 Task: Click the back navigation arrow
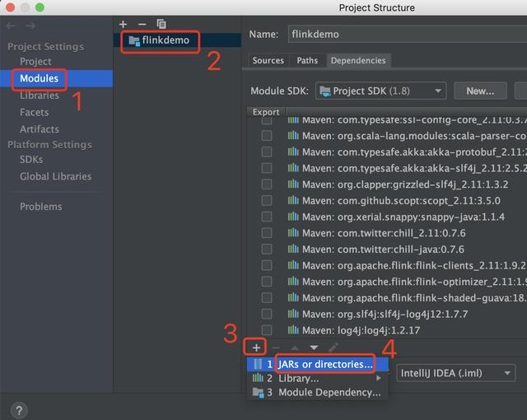11,26
